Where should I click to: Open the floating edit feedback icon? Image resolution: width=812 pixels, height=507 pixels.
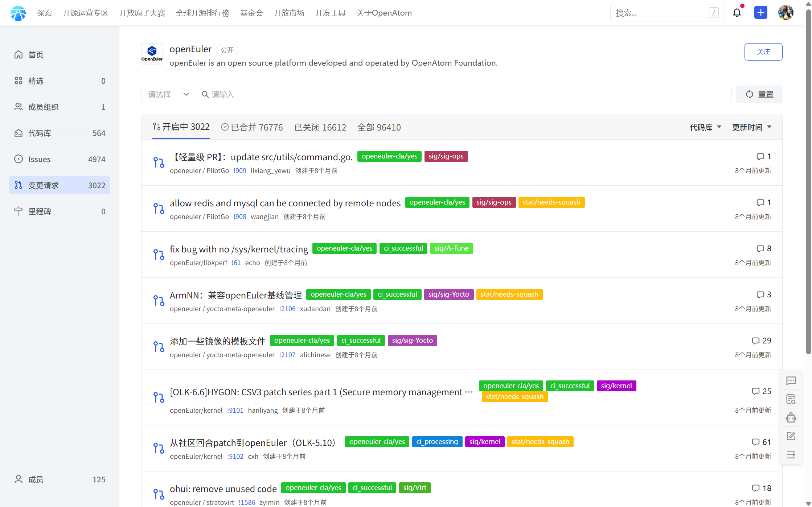point(791,436)
